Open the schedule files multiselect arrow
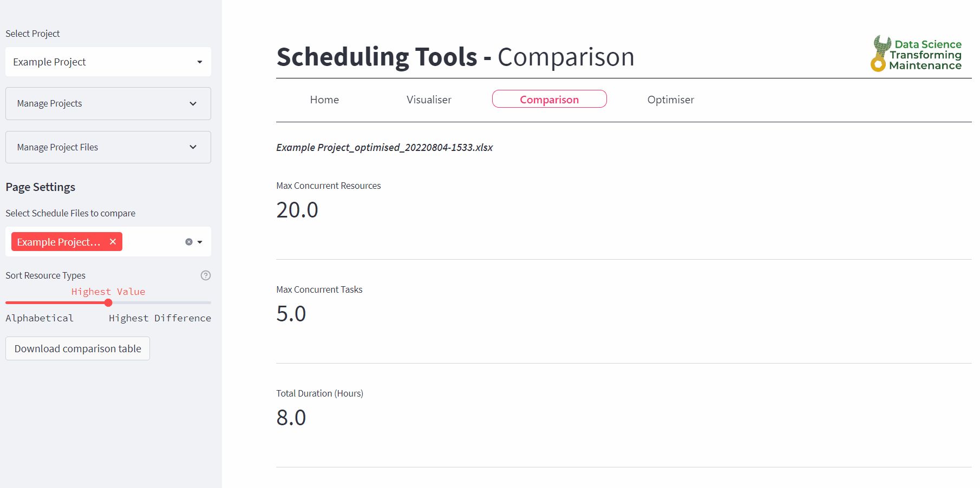 [x=200, y=242]
